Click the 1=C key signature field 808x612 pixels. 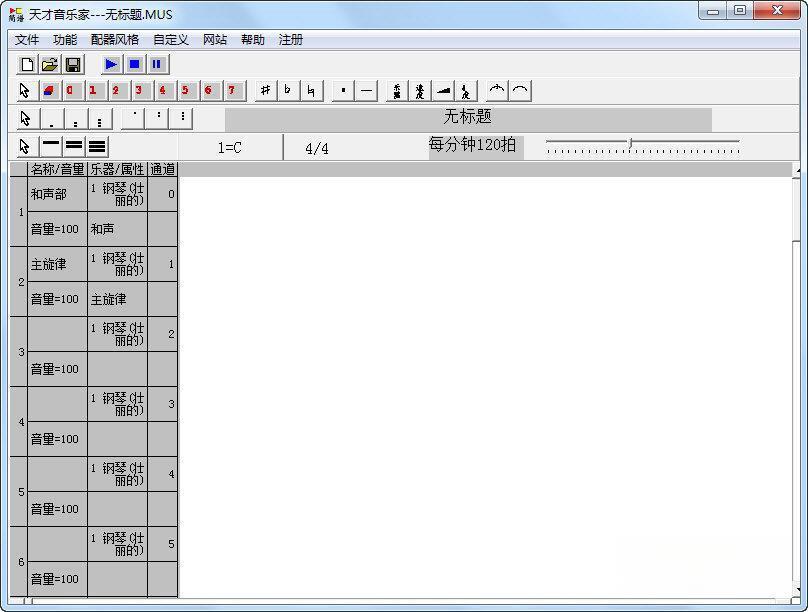(230, 148)
